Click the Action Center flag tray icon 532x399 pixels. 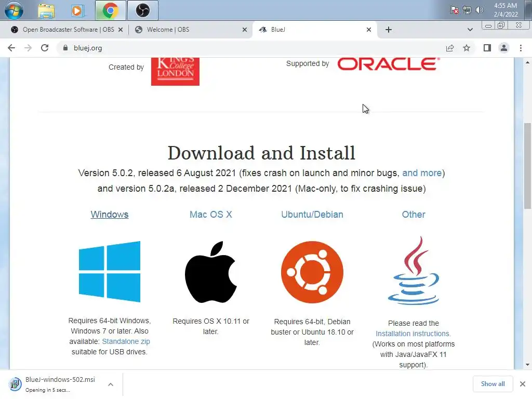click(x=454, y=10)
